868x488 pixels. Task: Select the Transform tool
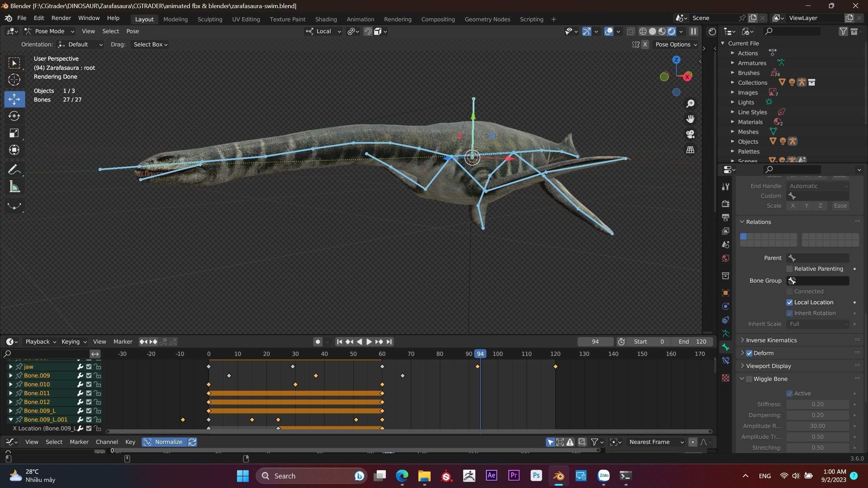[x=14, y=150]
